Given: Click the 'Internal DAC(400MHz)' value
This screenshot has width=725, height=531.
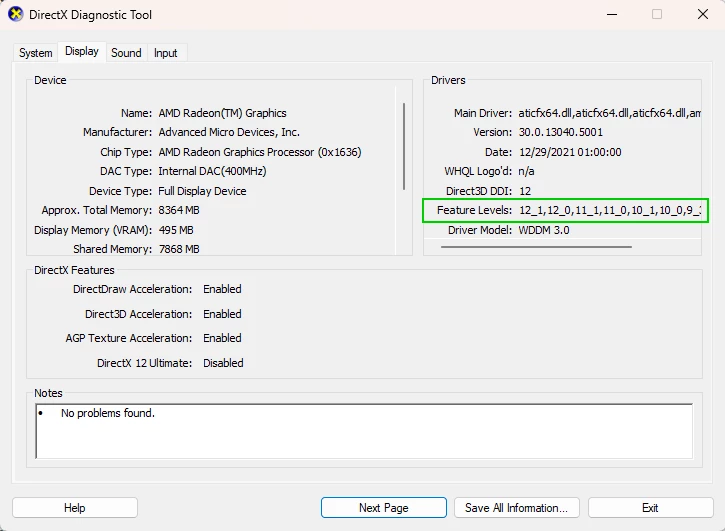Looking at the screenshot, I should click(x=212, y=171).
